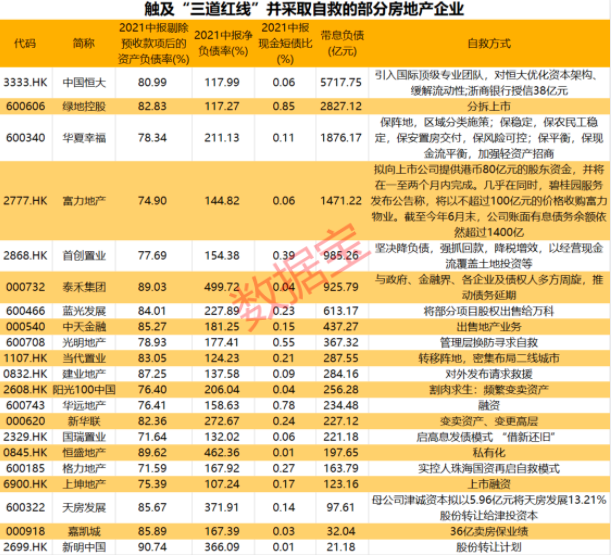Click 管理层换防寻求自救 cell
Image resolution: width=611 pixels, height=555 pixels.
pos(489,342)
